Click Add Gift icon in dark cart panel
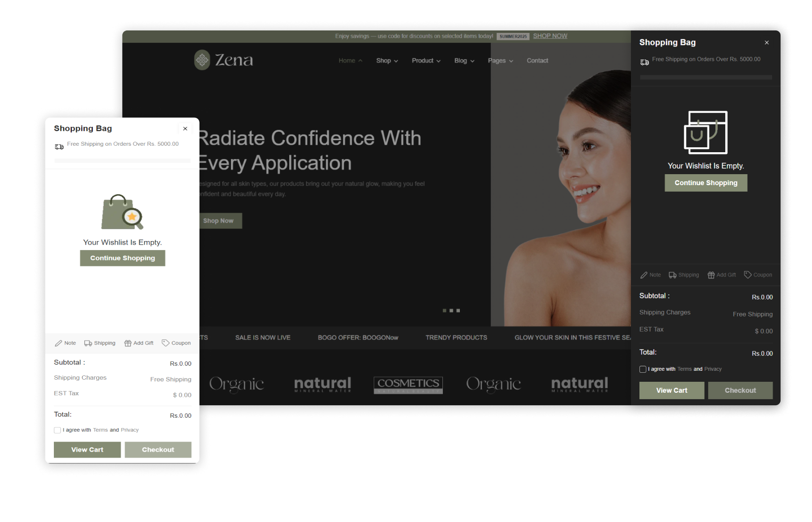 tap(711, 275)
